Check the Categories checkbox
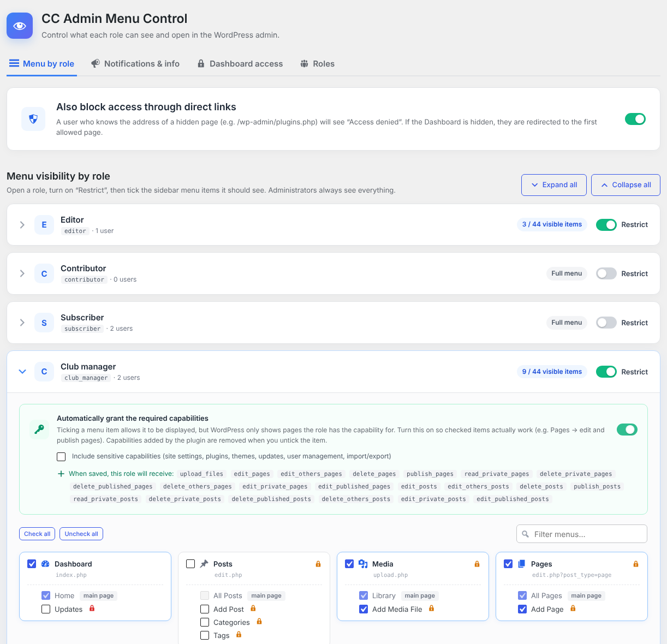Screen dimensions: 667x644 click(x=205, y=622)
